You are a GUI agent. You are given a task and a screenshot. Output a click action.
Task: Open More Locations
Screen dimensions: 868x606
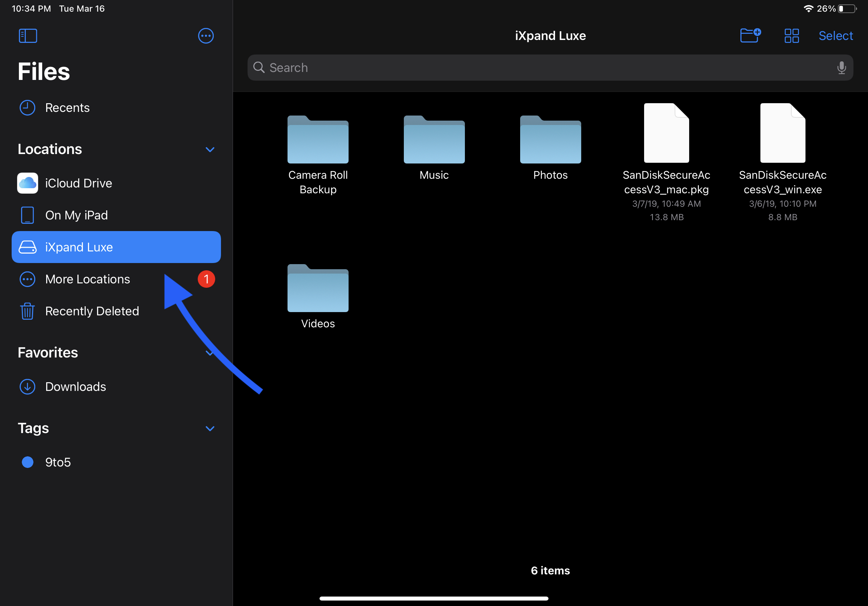click(x=87, y=279)
